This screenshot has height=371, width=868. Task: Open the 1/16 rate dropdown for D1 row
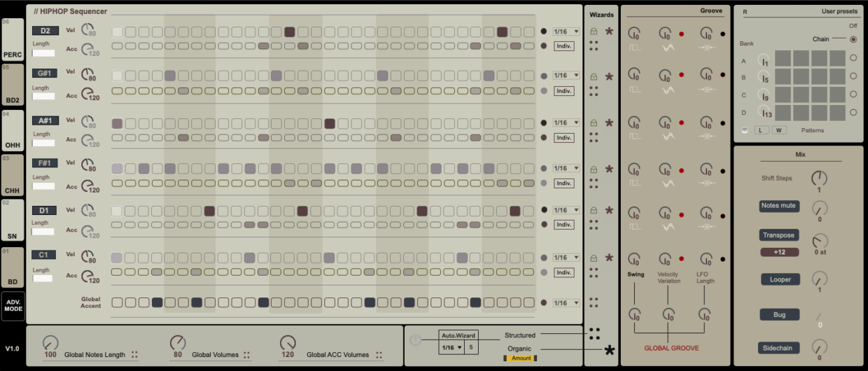[566, 210]
